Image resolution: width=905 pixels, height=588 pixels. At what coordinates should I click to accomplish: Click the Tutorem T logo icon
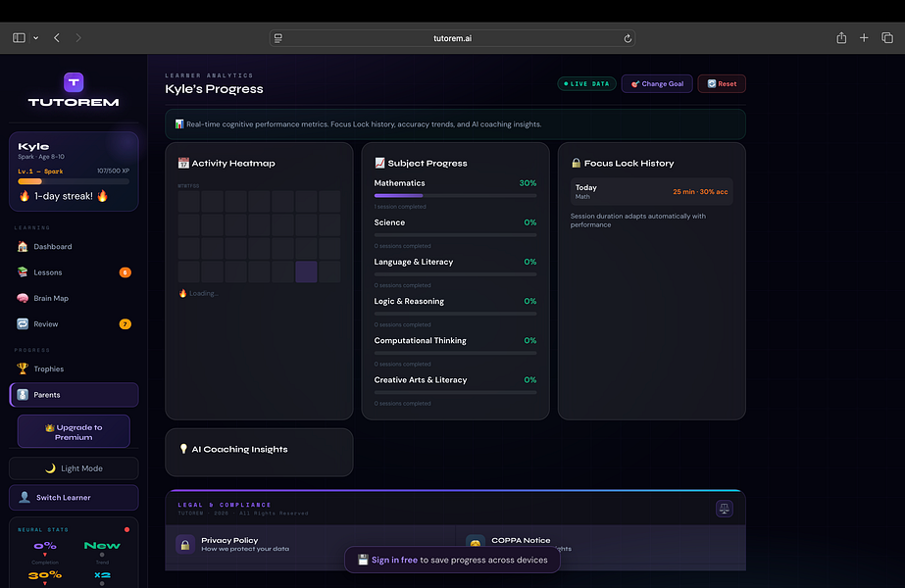pyautogui.click(x=74, y=82)
